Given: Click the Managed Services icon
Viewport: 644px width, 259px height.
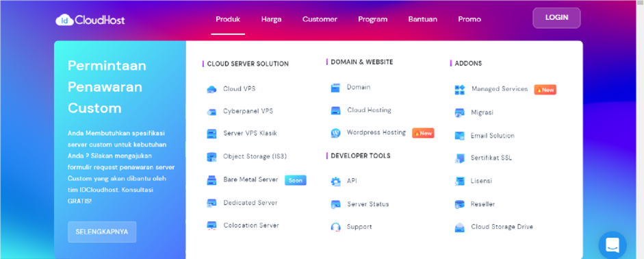Looking at the screenshot, I should pyautogui.click(x=460, y=90).
